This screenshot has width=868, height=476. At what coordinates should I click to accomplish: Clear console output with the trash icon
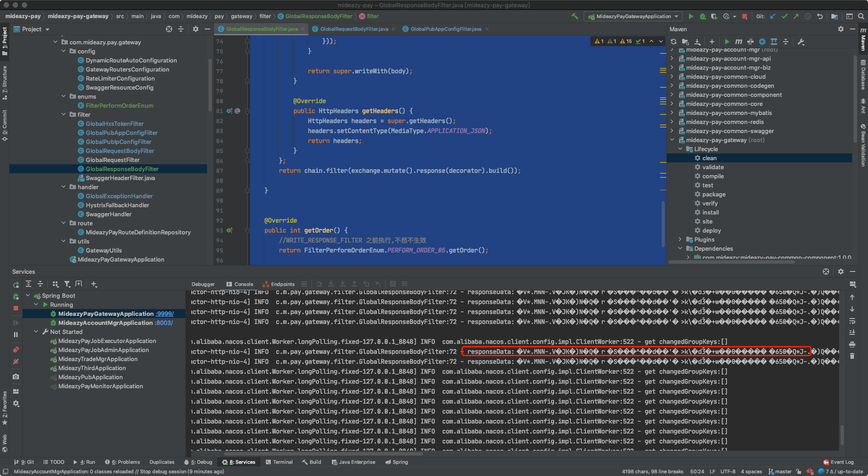852,356
